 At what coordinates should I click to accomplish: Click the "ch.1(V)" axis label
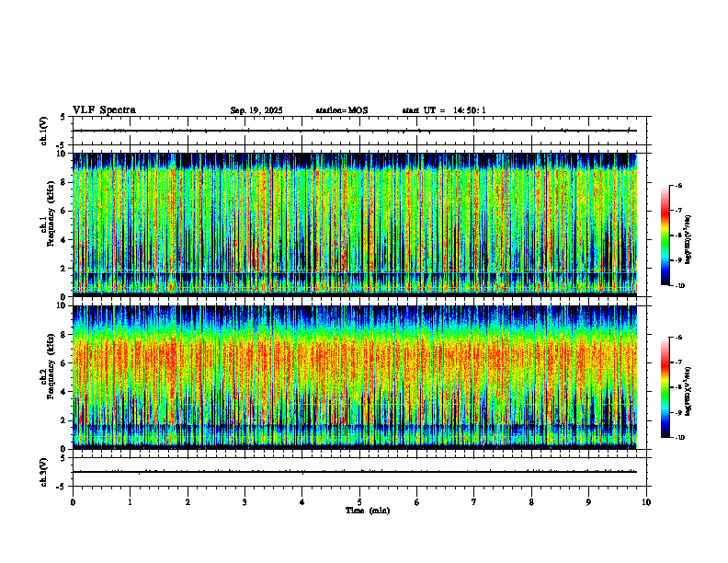(44, 131)
